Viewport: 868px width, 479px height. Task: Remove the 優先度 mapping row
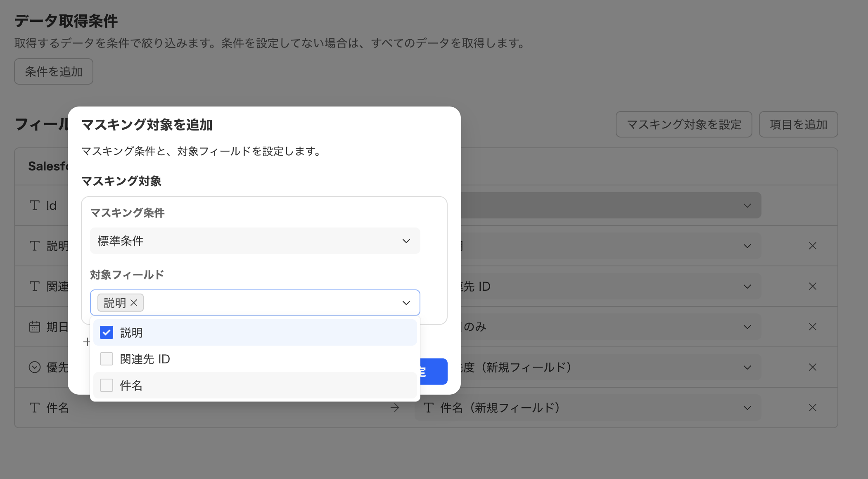pos(812,367)
